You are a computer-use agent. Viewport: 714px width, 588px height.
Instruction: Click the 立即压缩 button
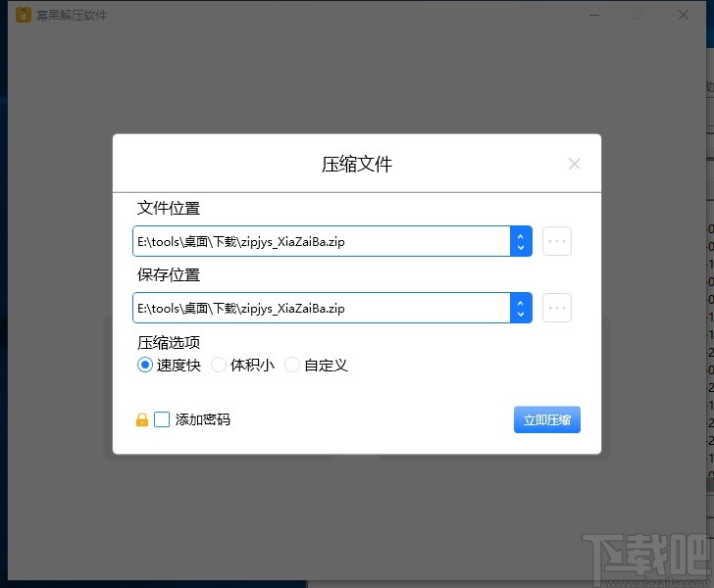547,419
